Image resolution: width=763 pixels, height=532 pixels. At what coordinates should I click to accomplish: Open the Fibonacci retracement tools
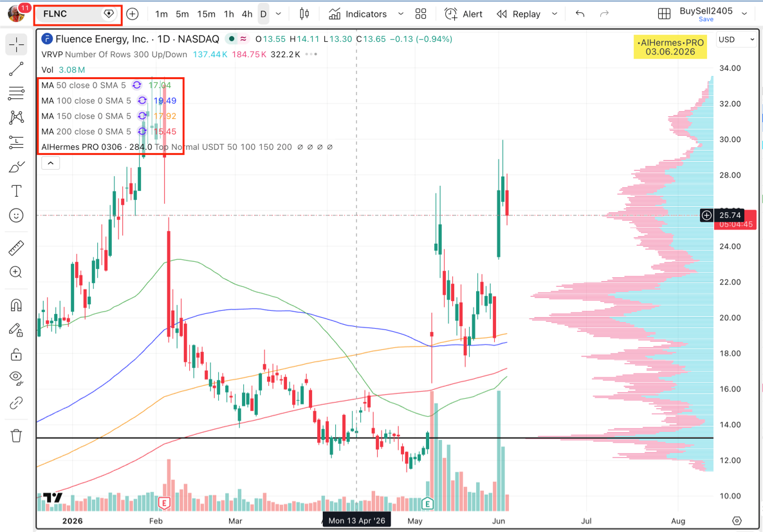(16, 93)
